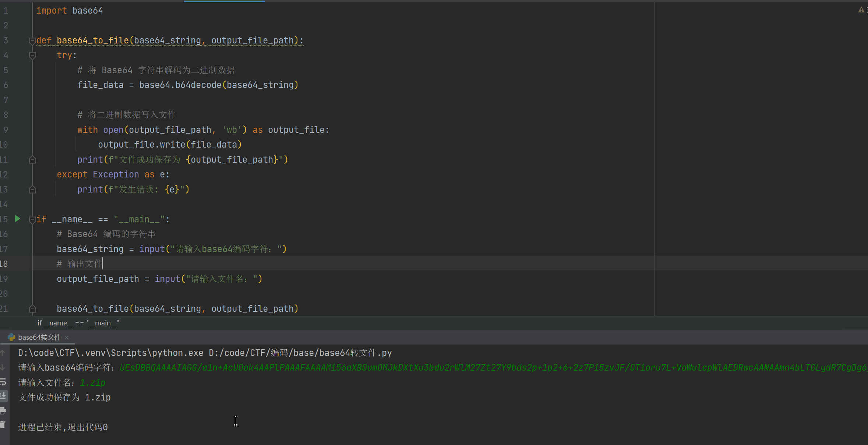This screenshot has height=445, width=868.
Task: Click the python script path link in console
Action: (x=300, y=353)
